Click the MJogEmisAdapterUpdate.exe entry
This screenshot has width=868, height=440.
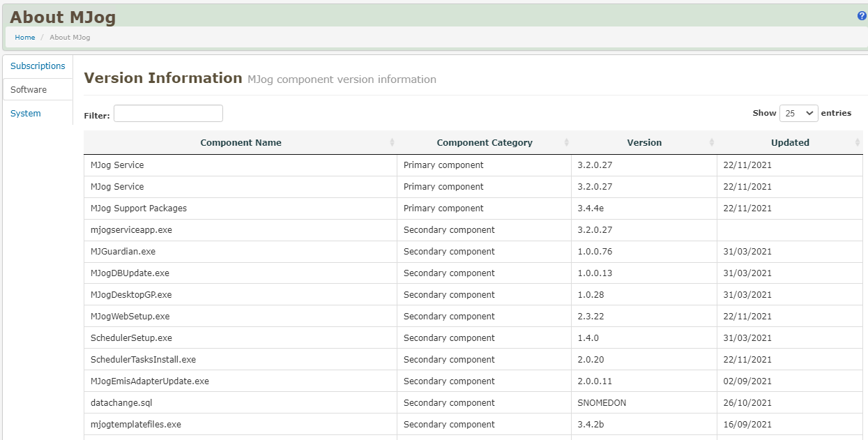point(150,381)
